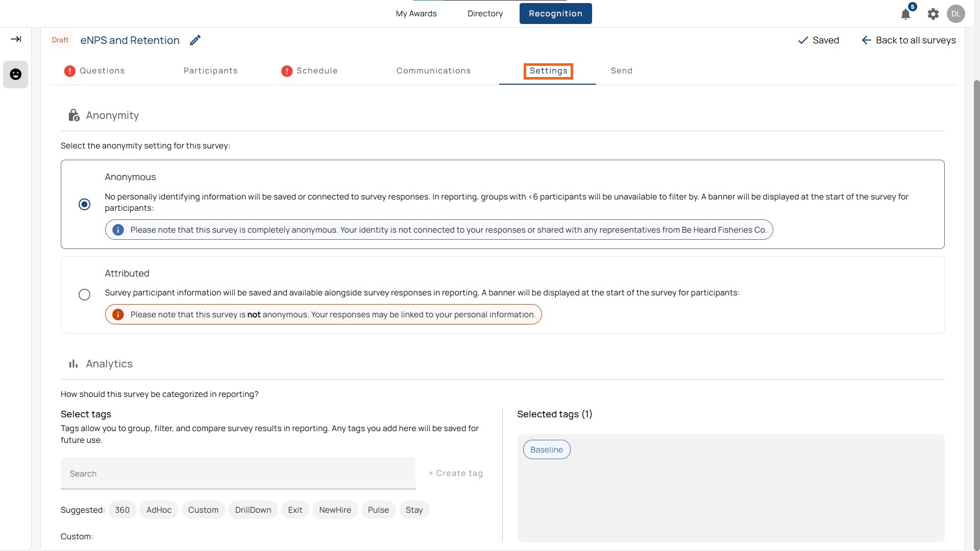Expand the collapsed sidebar arrow

pos(16,39)
